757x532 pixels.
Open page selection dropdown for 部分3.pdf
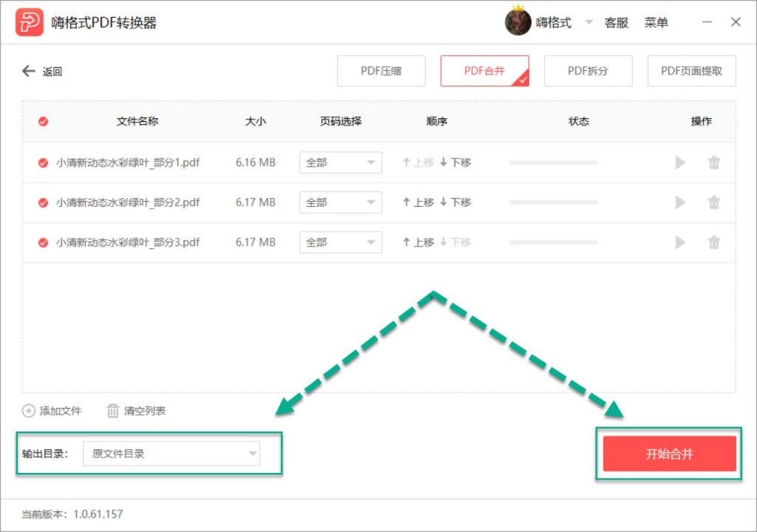pyautogui.click(x=340, y=242)
